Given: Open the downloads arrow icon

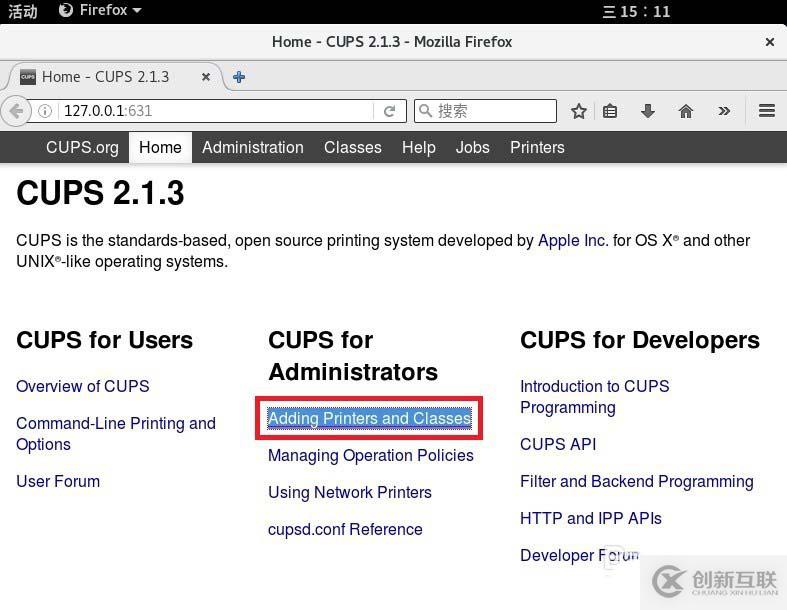Looking at the screenshot, I should [648, 111].
